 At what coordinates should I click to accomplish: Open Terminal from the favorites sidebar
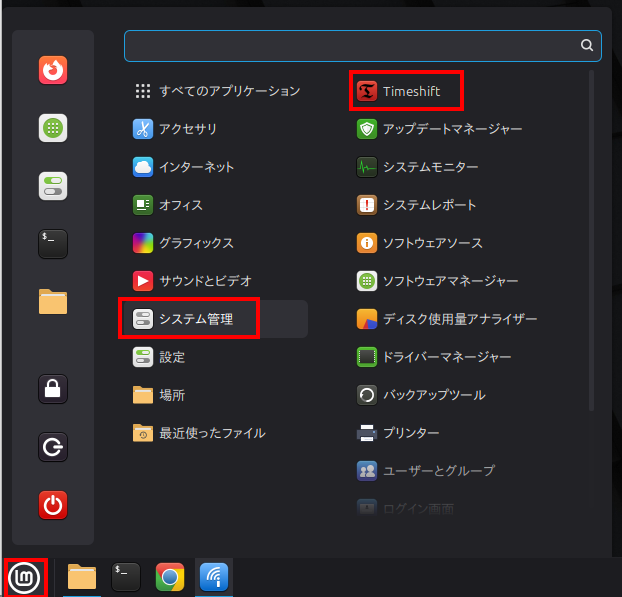click(x=53, y=243)
